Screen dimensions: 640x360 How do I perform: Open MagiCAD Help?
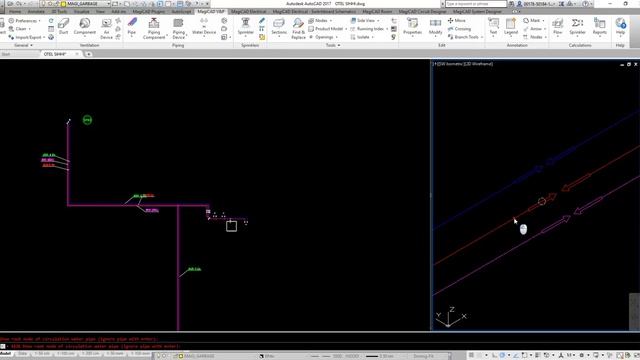(x=620, y=27)
